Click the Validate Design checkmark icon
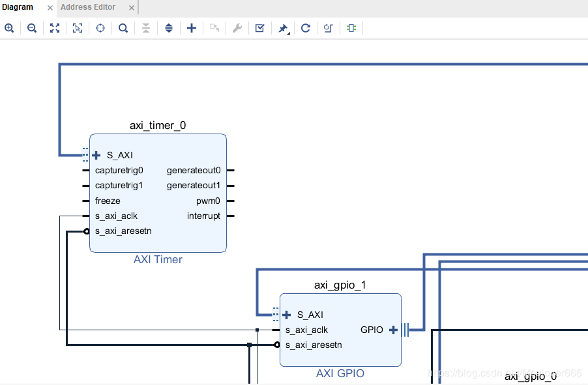This screenshot has width=588, height=385. tap(259, 28)
